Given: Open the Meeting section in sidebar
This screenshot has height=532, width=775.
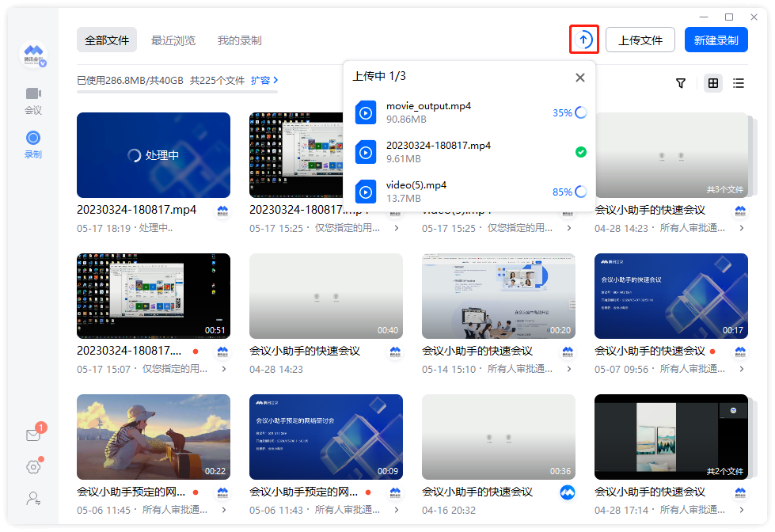Looking at the screenshot, I should (33, 101).
